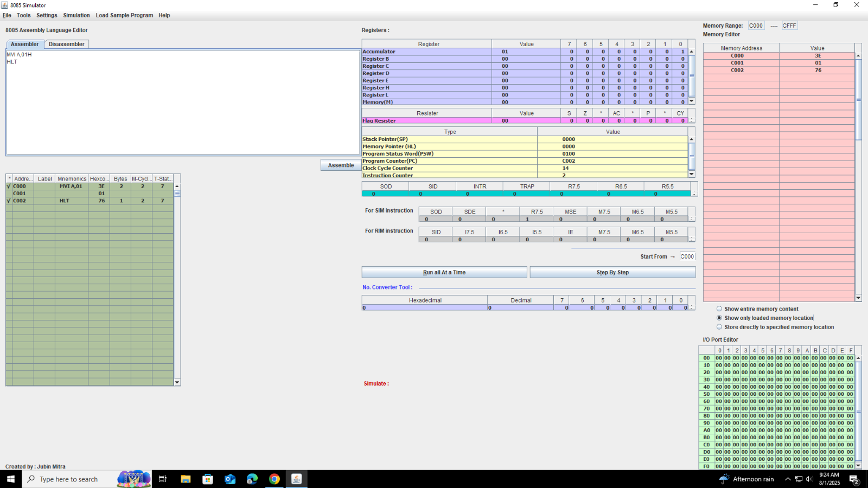This screenshot has width=868, height=488.
Task: Open the Load Sample Program menu
Action: [124, 15]
